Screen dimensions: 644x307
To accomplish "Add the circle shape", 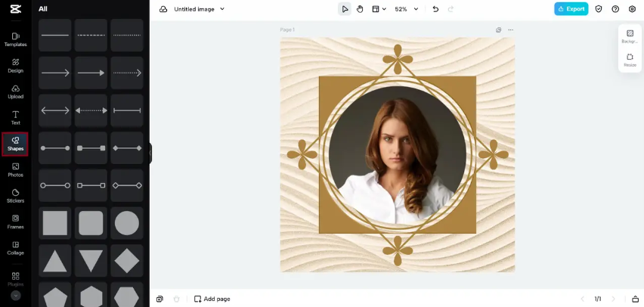I will coord(127,223).
